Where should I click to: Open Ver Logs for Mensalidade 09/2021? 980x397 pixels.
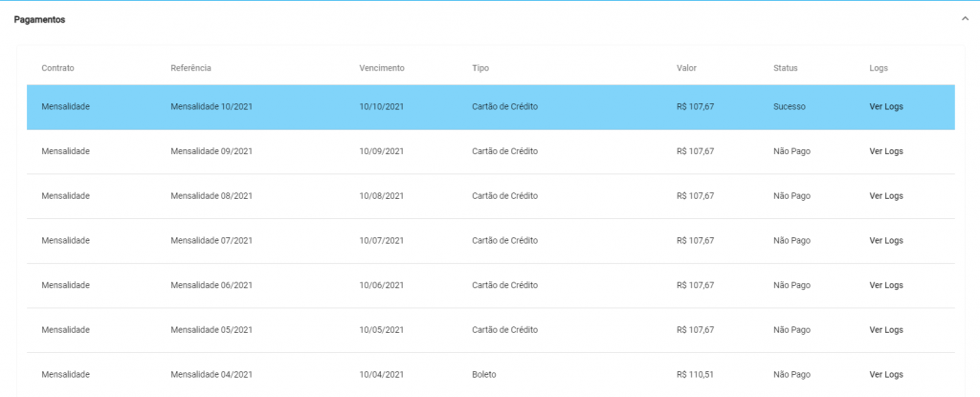point(885,151)
